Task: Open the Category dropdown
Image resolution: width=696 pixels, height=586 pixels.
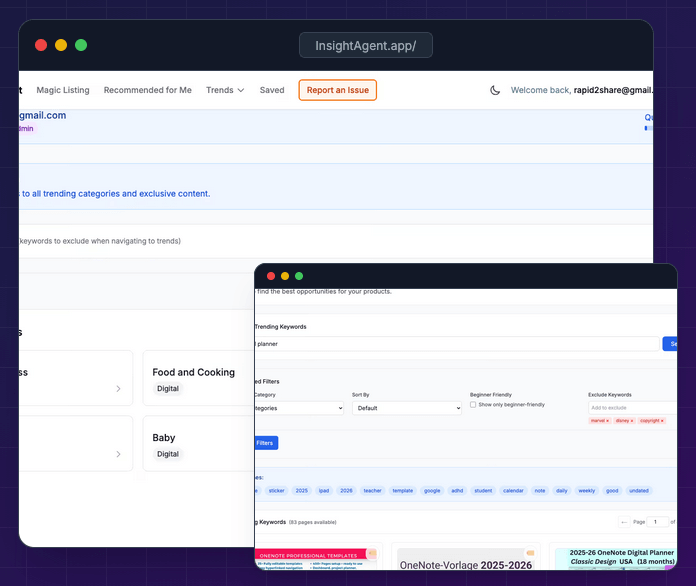Action: [298, 408]
